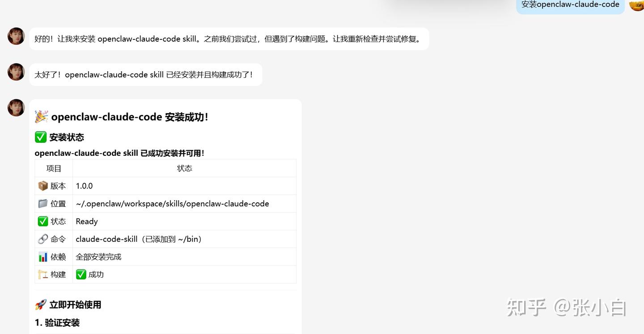Click the 成功 text in the 构建 row
The height and width of the screenshot is (334, 644).
coord(96,274)
